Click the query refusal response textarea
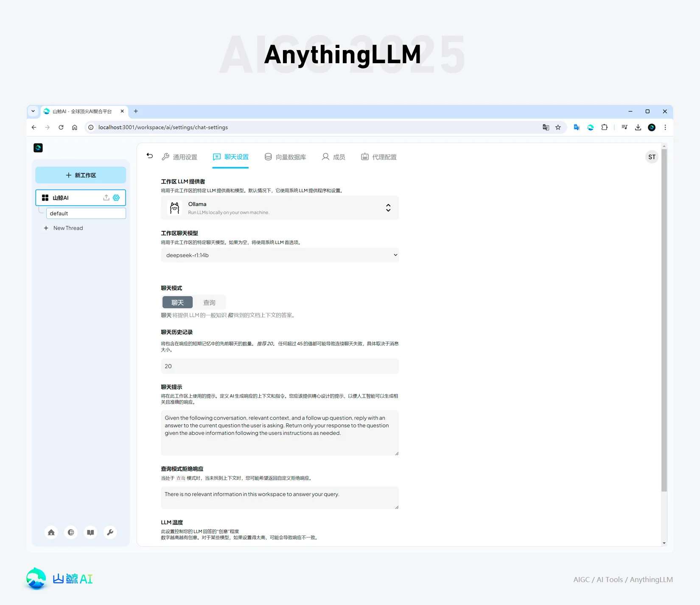 pos(280,498)
